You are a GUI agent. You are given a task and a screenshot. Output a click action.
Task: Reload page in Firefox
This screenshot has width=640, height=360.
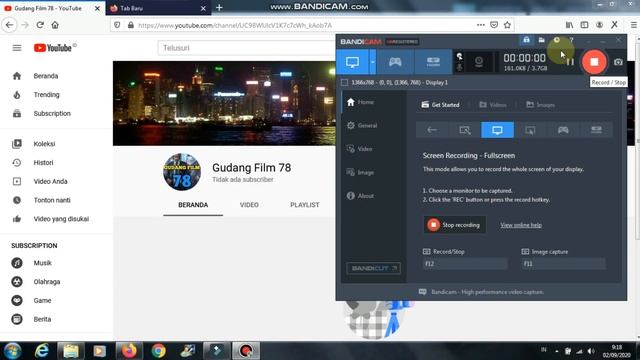pos(40,25)
